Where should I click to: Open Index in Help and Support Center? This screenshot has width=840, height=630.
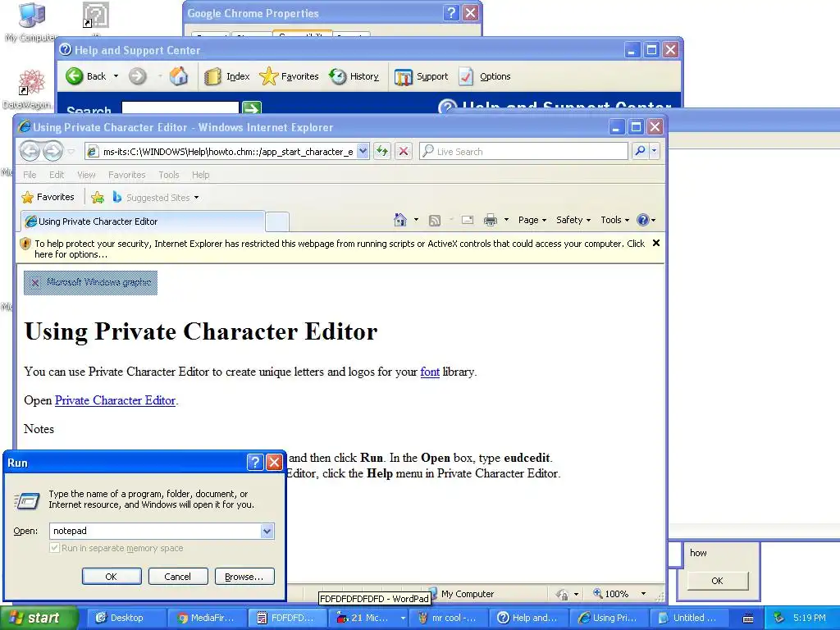pyautogui.click(x=227, y=76)
